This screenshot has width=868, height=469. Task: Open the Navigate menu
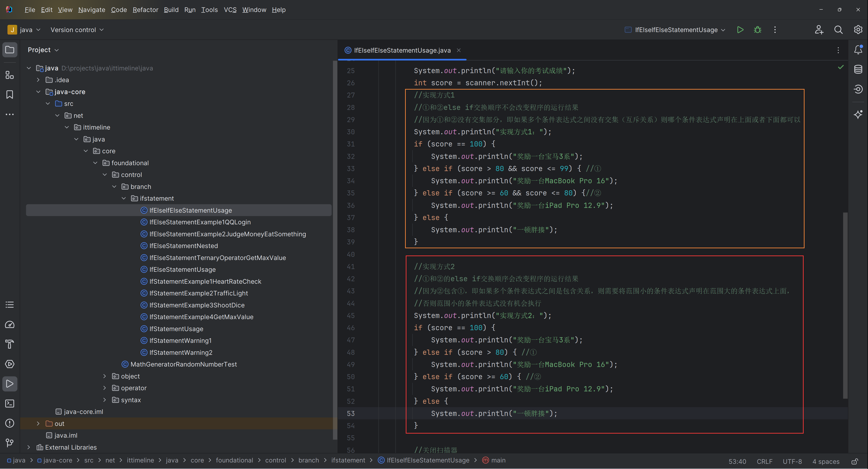pyautogui.click(x=92, y=10)
